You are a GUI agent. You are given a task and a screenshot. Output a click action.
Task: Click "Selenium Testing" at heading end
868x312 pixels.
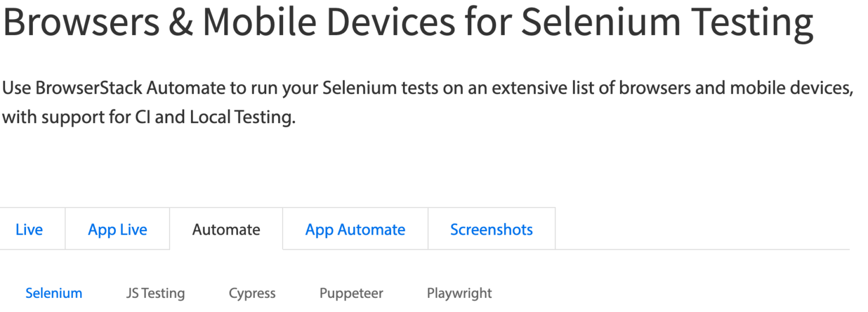(x=667, y=23)
